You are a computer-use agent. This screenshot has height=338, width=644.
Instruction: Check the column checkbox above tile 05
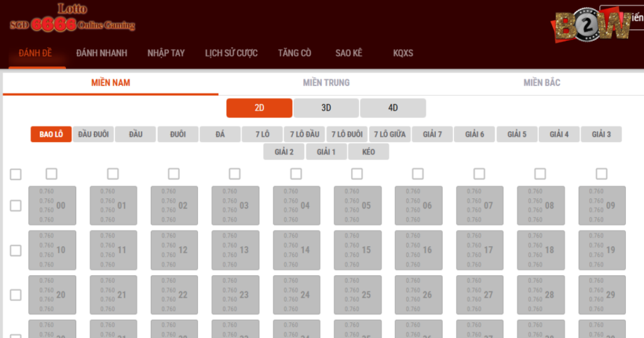coord(357,174)
